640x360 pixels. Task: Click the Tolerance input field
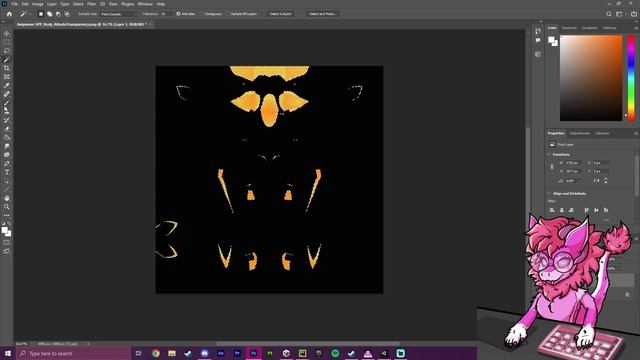pyautogui.click(x=166, y=14)
